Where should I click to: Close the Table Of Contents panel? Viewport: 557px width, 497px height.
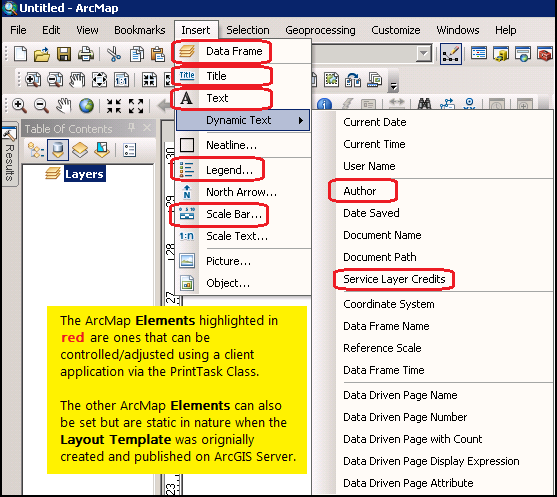click(147, 128)
